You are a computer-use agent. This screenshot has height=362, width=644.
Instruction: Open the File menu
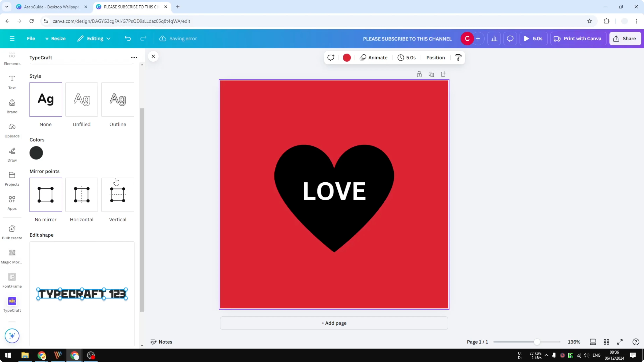[x=31, y=38]
